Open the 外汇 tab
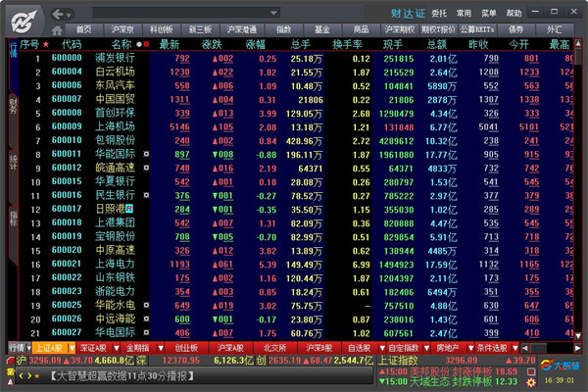 tap(555, 29)
